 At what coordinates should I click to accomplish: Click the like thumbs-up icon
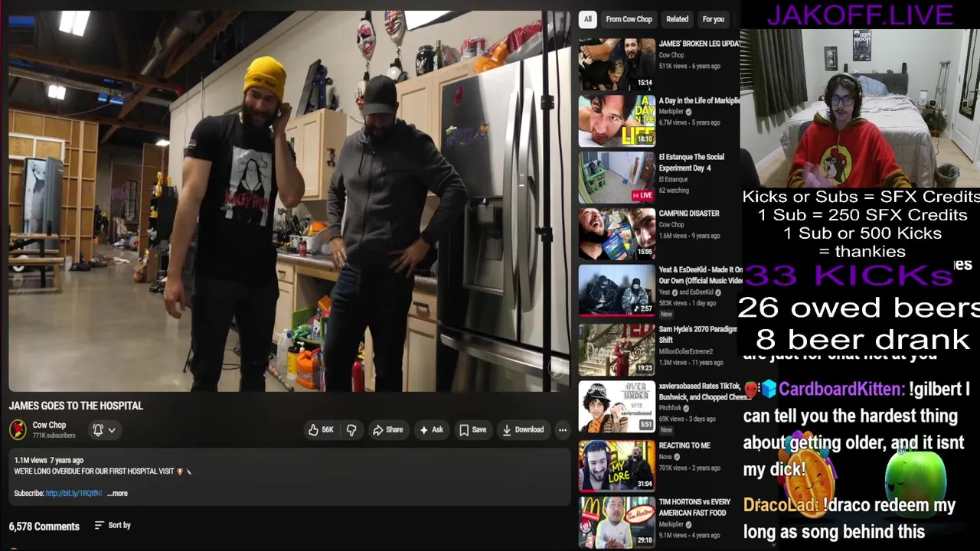coord(314,430)
